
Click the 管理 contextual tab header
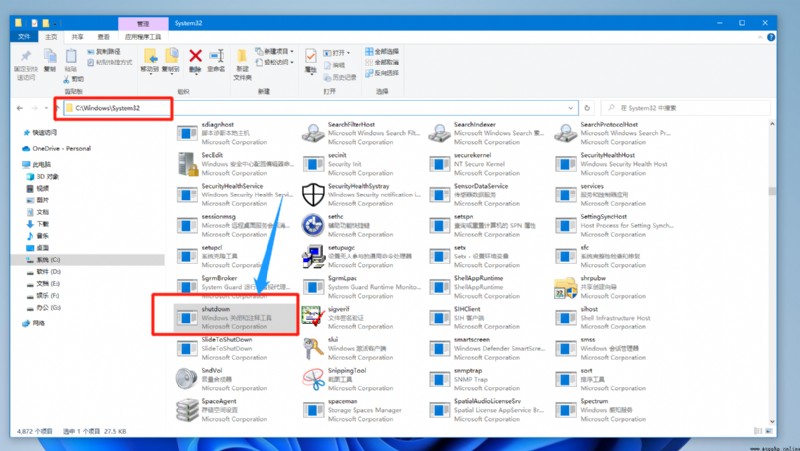pyautogui.click(x=143, y=23)
